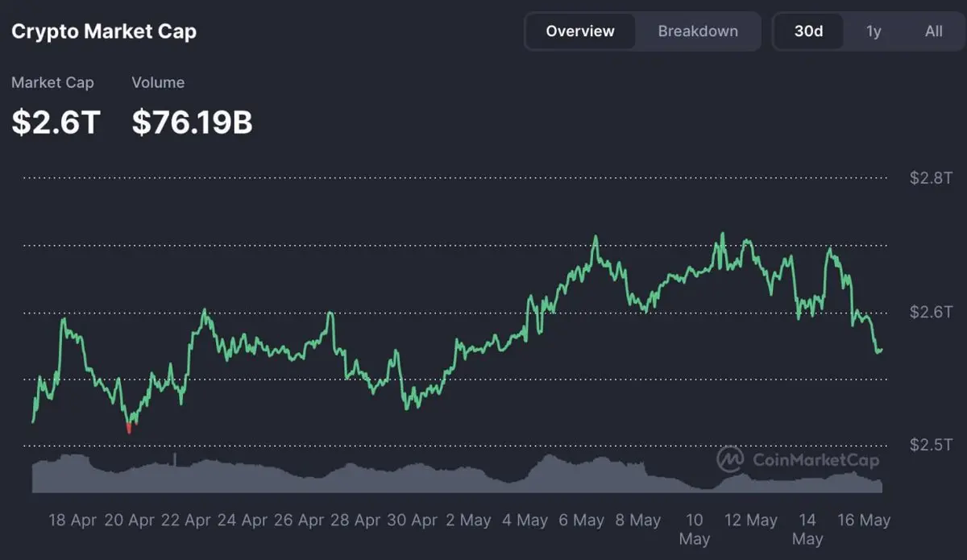The height and width of the screenshot is (560, 967).
Task: Select the 30d time range
Action: [808, 31]
